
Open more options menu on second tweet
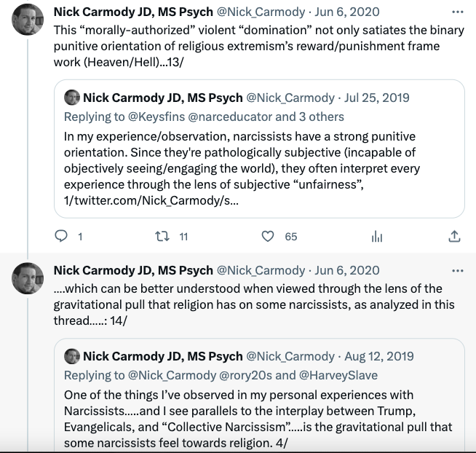pyautogui.click(x=457, y=271)
